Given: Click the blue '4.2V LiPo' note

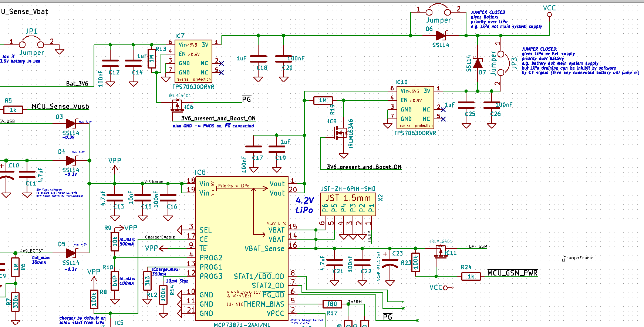Looking at the screenshot, I should [304, 205].
